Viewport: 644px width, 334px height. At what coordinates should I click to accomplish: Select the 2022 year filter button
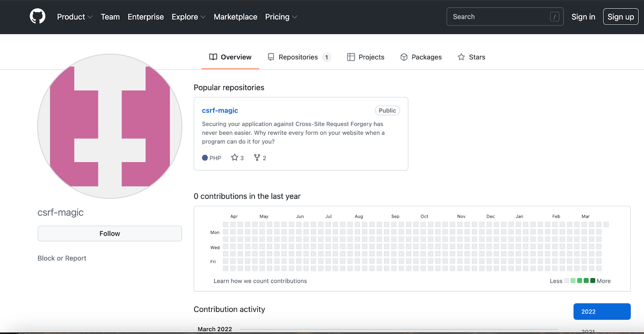[x=602, y=311]
